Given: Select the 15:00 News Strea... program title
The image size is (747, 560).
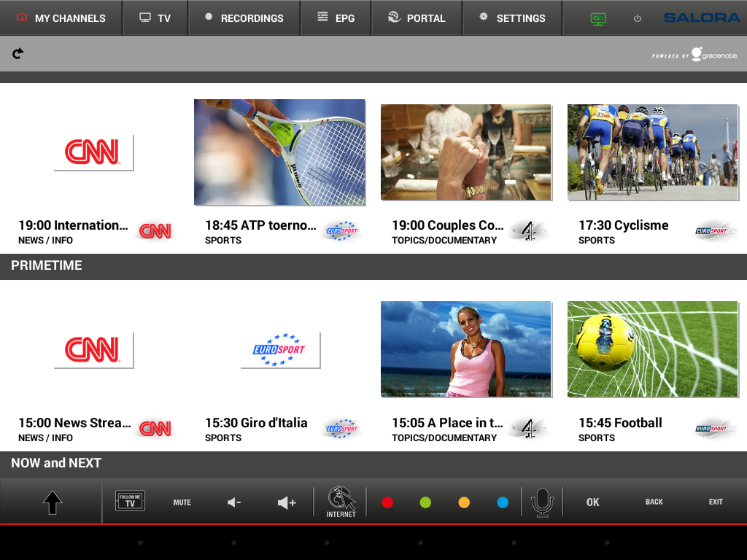Looking at the screenshot, I should (75, 423).
